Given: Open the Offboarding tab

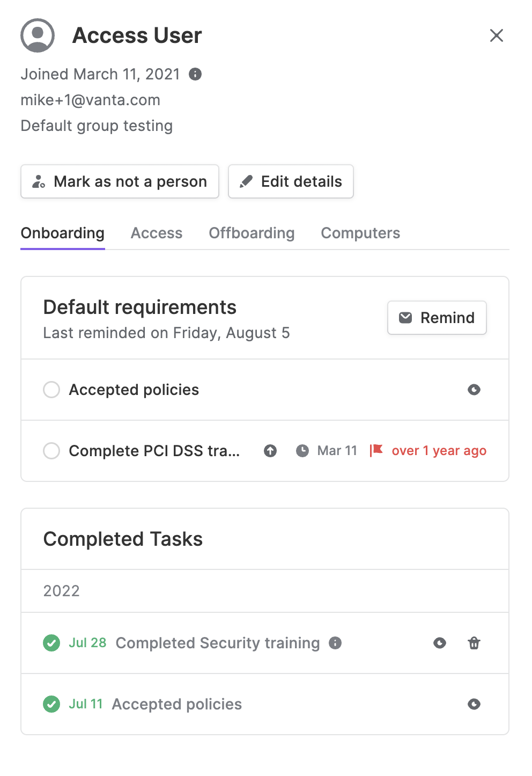Looking at the screenshot, I should (252, 233).
